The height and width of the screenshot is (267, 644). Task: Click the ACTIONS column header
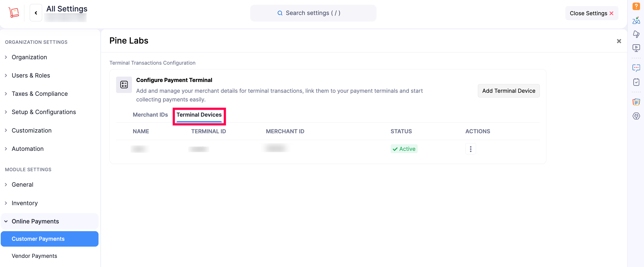[x=477, y=131]
